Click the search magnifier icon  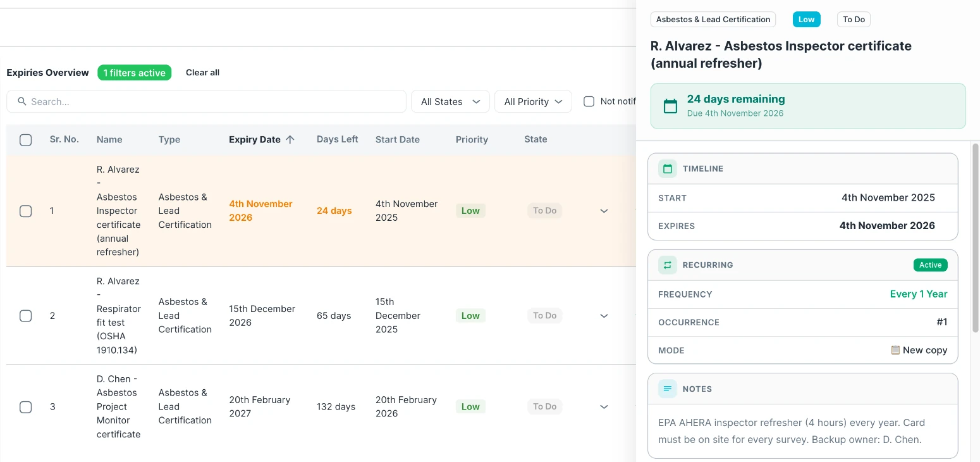(x=22, y=101)
